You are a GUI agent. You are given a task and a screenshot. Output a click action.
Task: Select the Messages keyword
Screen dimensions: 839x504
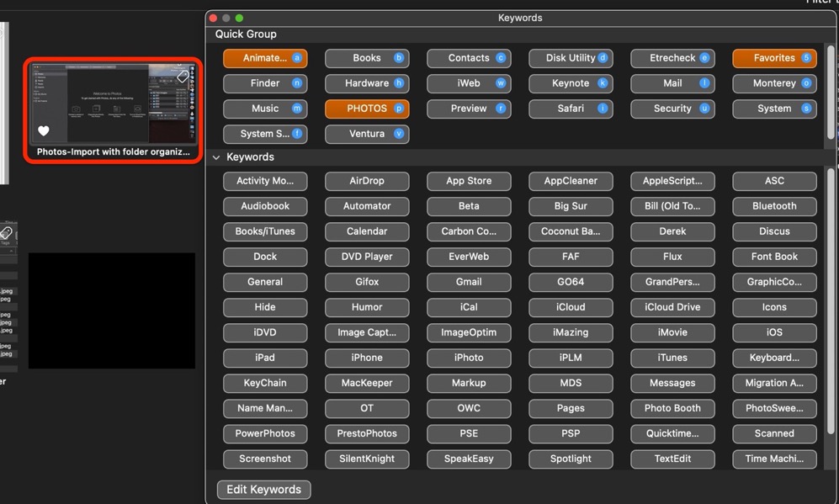[672, 383]
